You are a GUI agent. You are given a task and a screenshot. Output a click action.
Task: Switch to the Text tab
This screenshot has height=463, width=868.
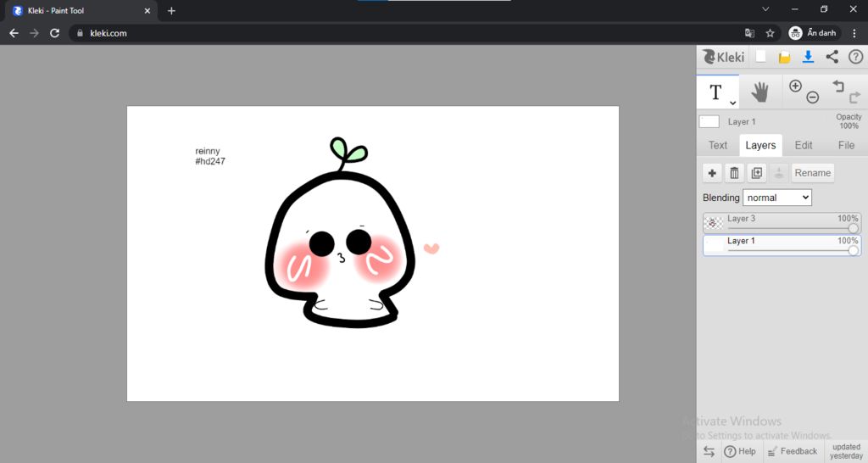pos(718,145)
